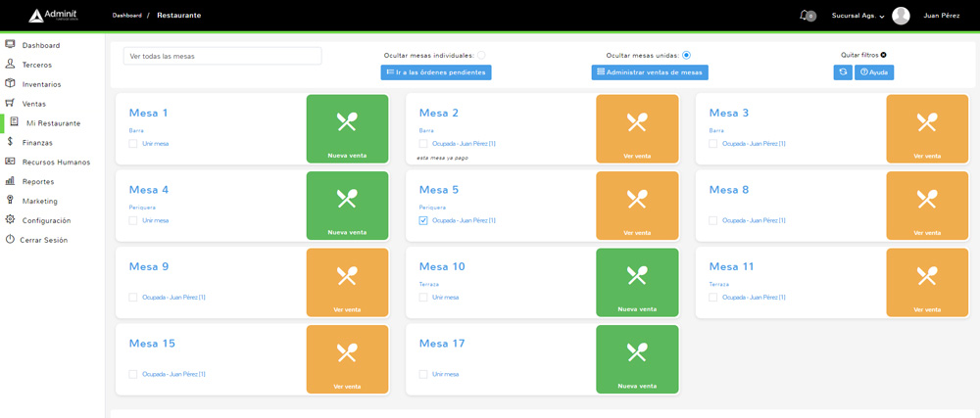Click Ir a las órdenes pendientes button
Viewport: 980px width, 418px height.
coord(435,72)
